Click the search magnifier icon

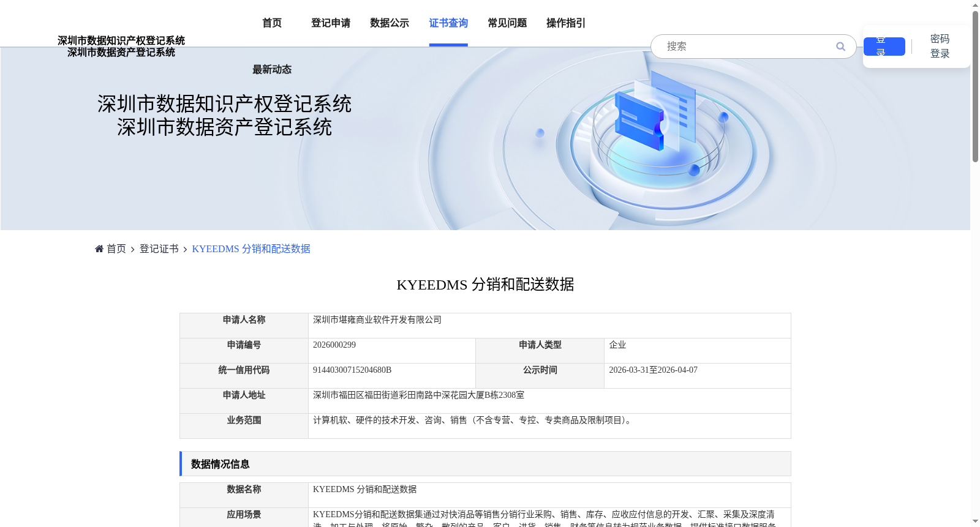pos(840,47)
